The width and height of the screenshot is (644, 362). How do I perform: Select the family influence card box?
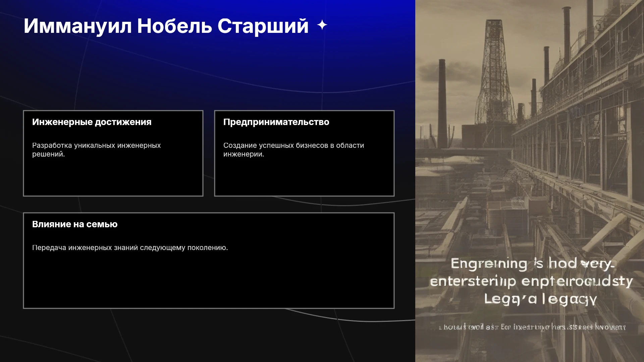(x=209, y=260)
